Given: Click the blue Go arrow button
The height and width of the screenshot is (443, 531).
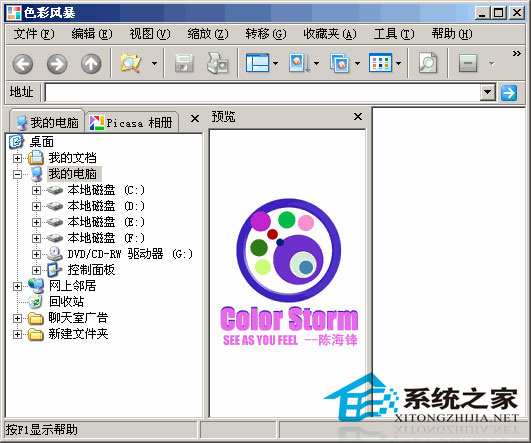Looking at the screenshot, I should pyautogui.click(x=509, y=93).
